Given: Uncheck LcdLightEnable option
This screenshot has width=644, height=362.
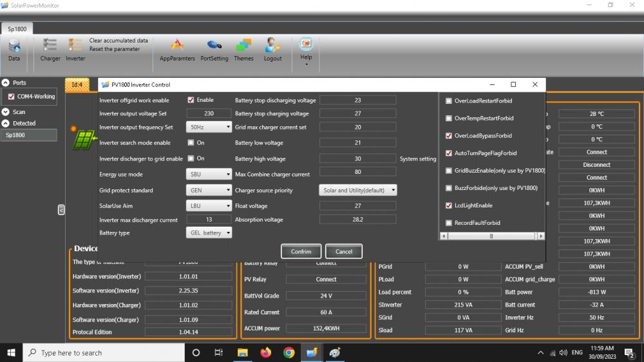Looking at the screenshot, I should coord(448,205).
